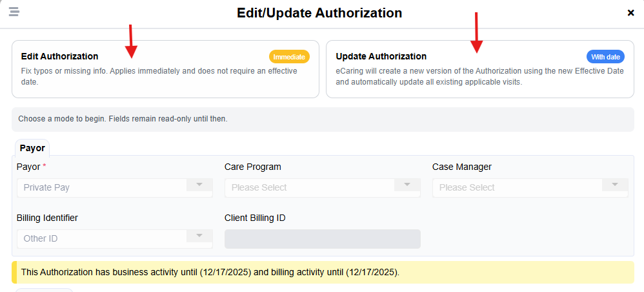Click the Care Program field label
Viewport: 644px width, 292px height.
(x=253, y=167)
